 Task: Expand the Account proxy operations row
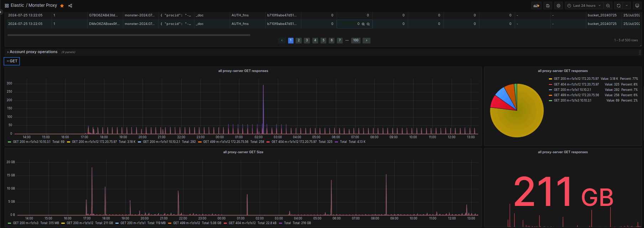click(33, 52)
